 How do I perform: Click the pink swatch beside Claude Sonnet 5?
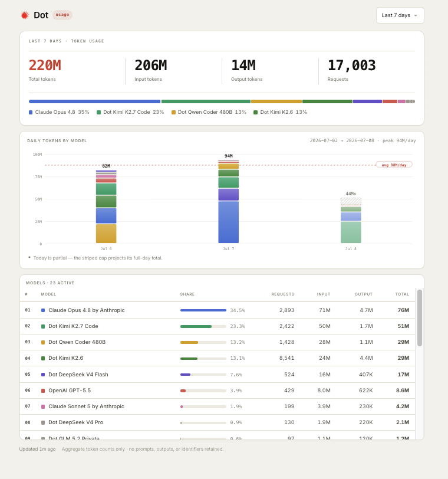coord(43,406)
